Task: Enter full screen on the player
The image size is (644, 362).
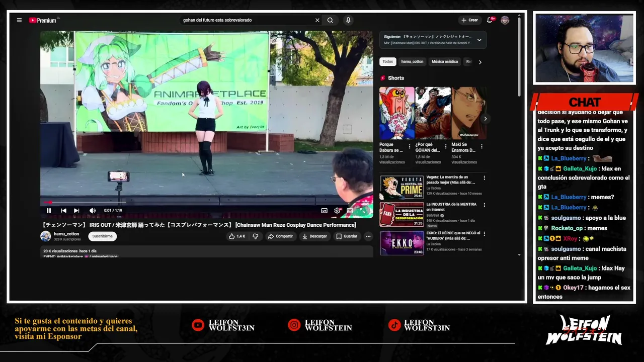Action: 363,211
